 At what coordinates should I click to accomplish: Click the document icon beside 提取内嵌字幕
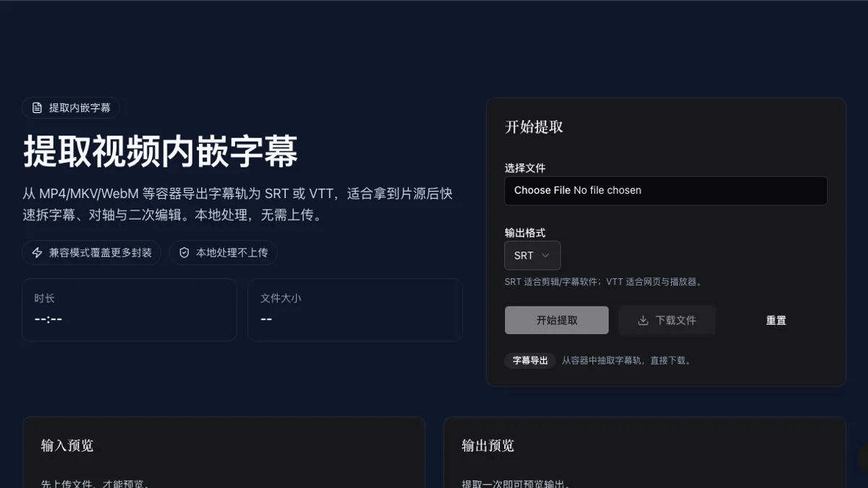[37, 108]
